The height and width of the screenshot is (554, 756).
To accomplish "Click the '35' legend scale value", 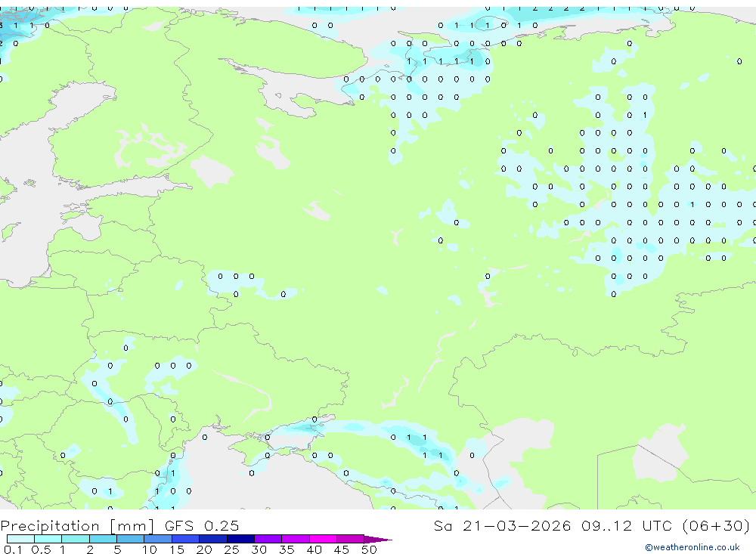I will click(287, 549).
